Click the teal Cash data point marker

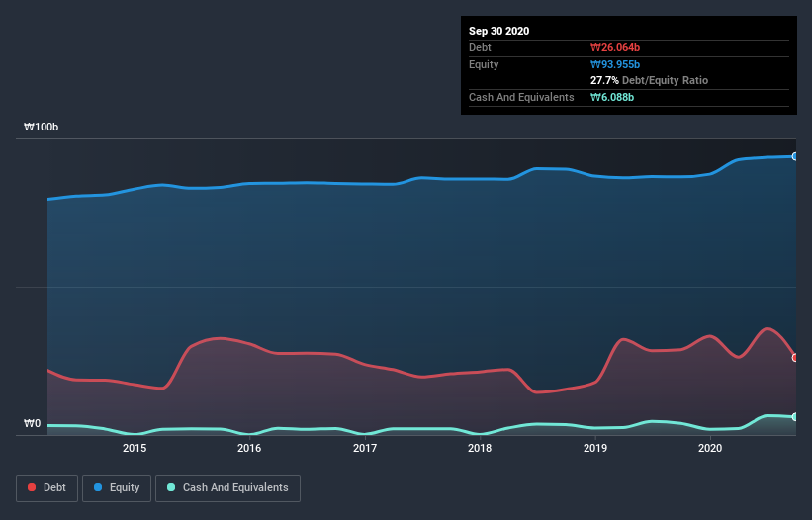coord(795,417)
